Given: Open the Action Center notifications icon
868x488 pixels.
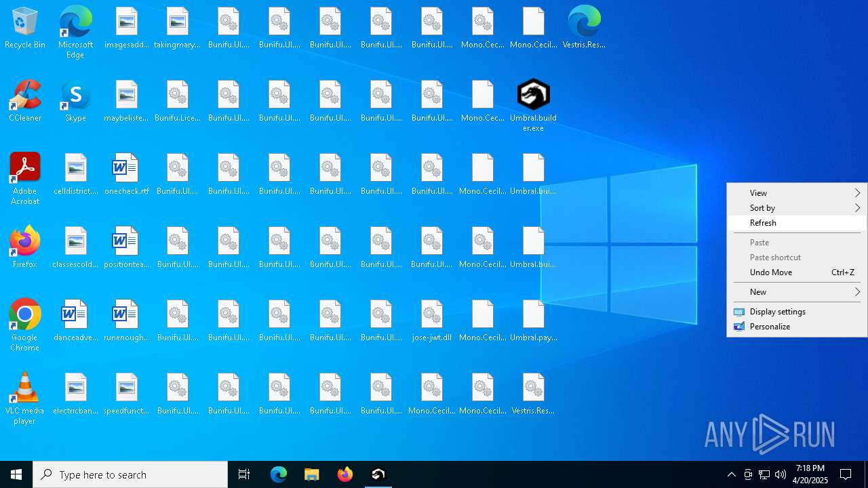Looking at the screenshot, I should (846, 474).
